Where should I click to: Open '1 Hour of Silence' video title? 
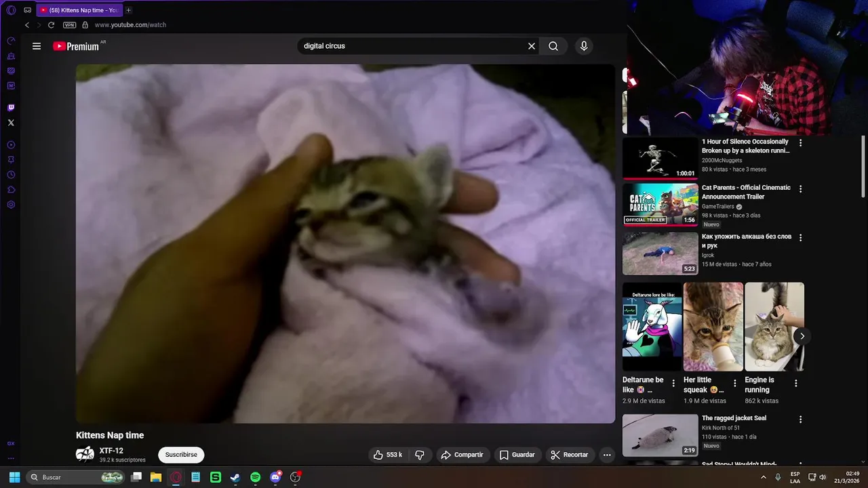746,146
